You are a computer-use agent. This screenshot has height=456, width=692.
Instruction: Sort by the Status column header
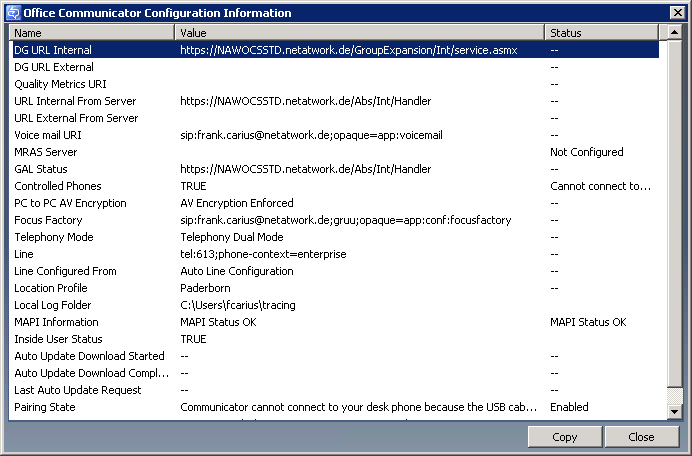click(x=602, y=33)
